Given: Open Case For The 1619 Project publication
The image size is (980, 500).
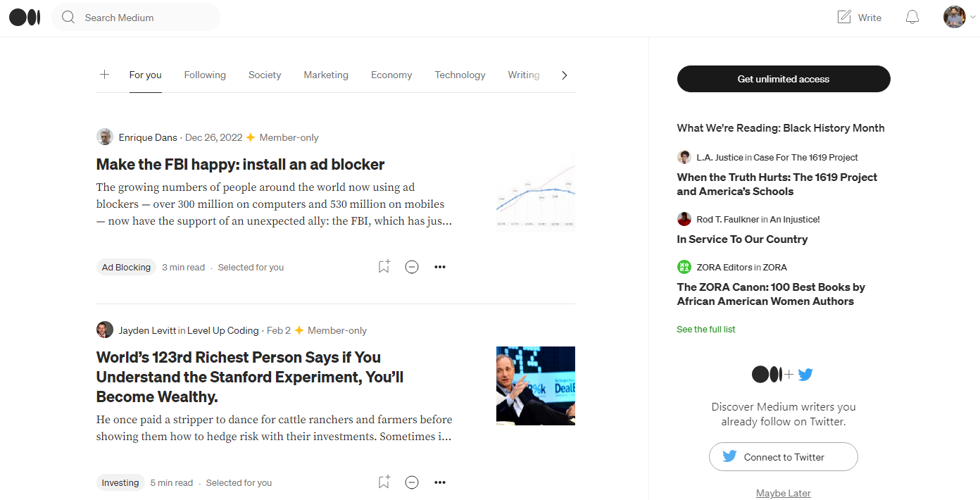Looking at the screenshot, I should click(806, 157).
